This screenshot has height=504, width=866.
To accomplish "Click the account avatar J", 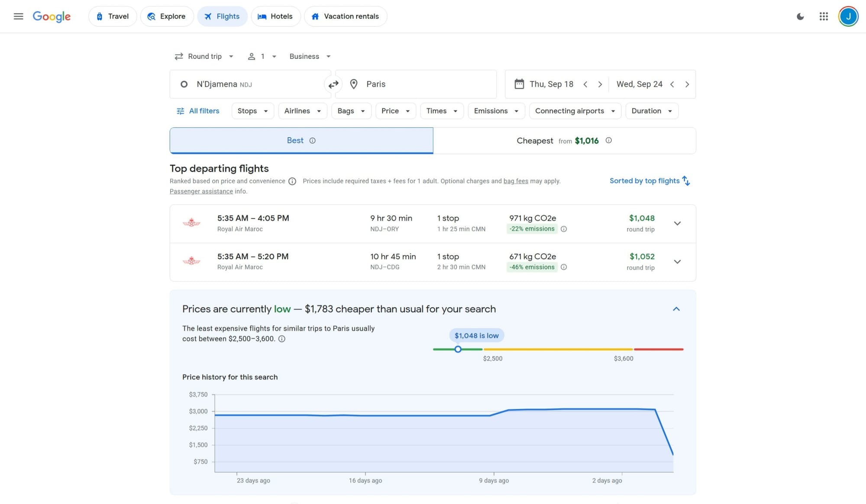I will coord(848,16).
